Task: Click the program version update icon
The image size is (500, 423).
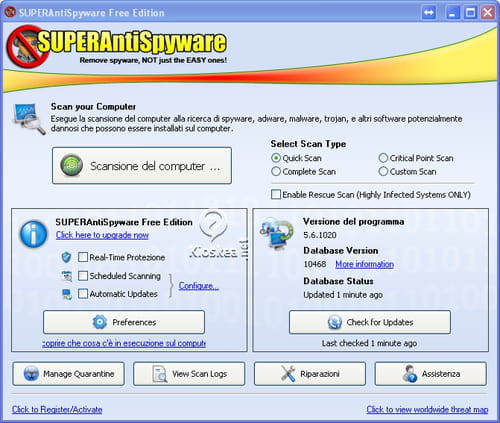Action: (277, 233)
